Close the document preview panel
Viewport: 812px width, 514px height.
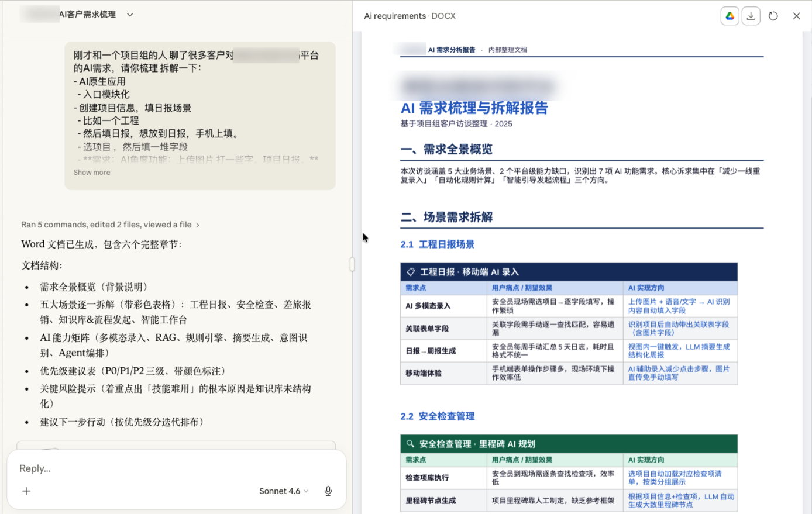[x=796, y=16]
